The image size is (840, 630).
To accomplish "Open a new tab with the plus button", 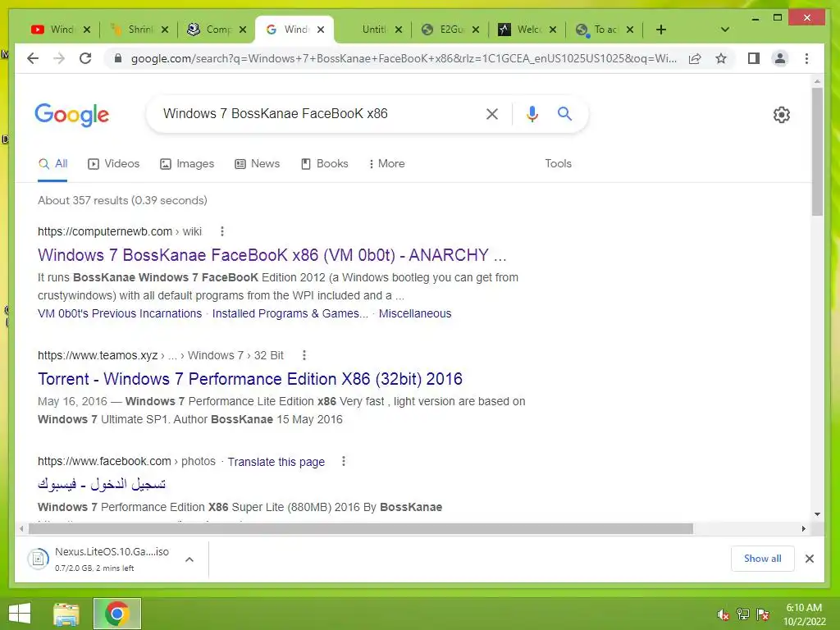I will coord(661,30).
